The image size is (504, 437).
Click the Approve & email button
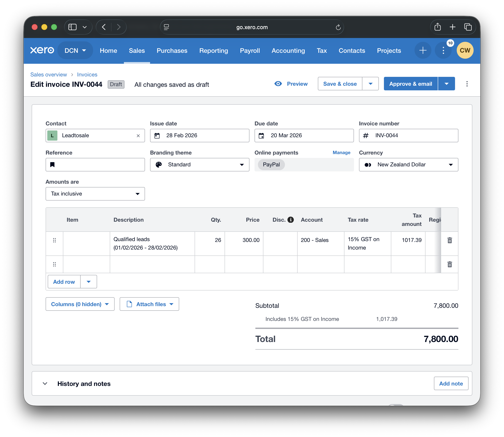tap(410, 84)
